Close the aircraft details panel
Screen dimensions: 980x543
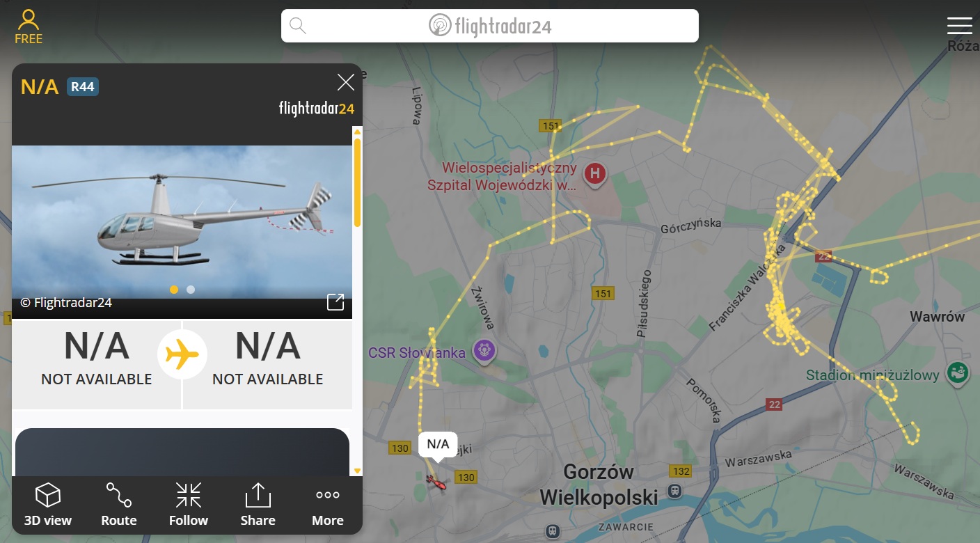click(x=346, y=83)
